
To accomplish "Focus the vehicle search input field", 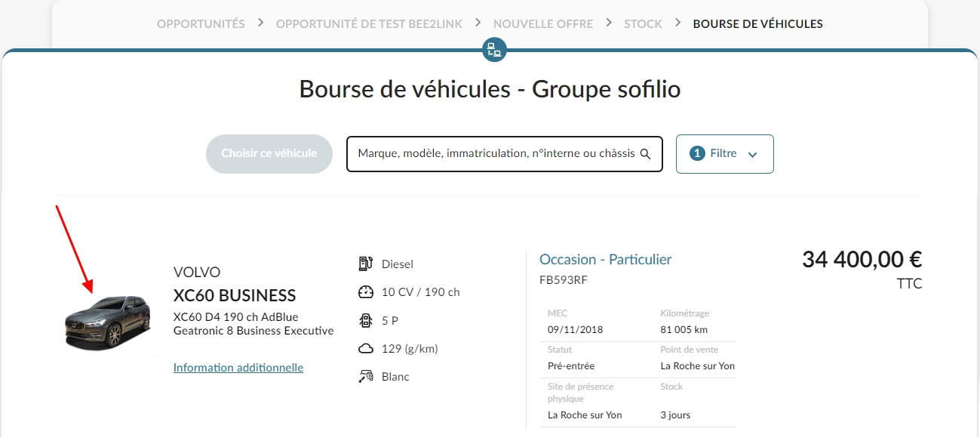I will 505,154.
